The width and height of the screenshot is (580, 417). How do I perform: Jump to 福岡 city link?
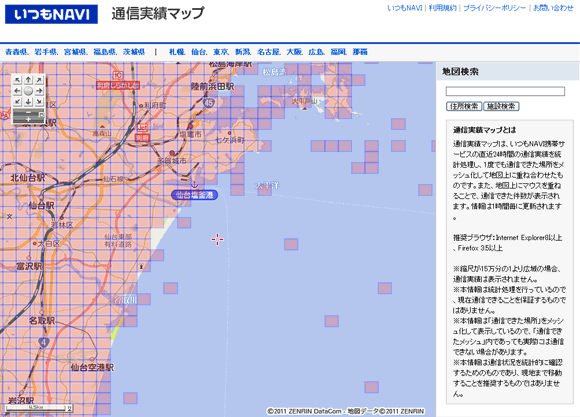coord(338,52)
